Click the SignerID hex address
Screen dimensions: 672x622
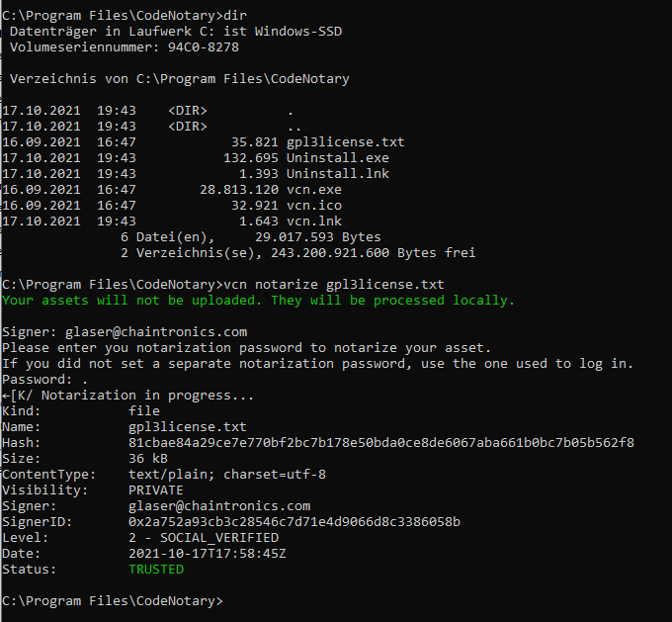(x=294, y=521)
